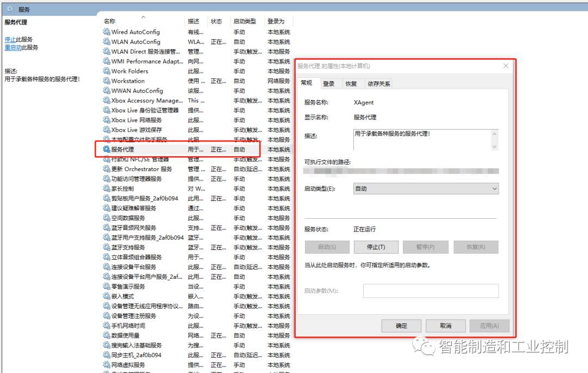Open the 启动类型 dropdown set to 自动
Image resolution: width=588 pixels, height=373 pixels.
point(426,188)
